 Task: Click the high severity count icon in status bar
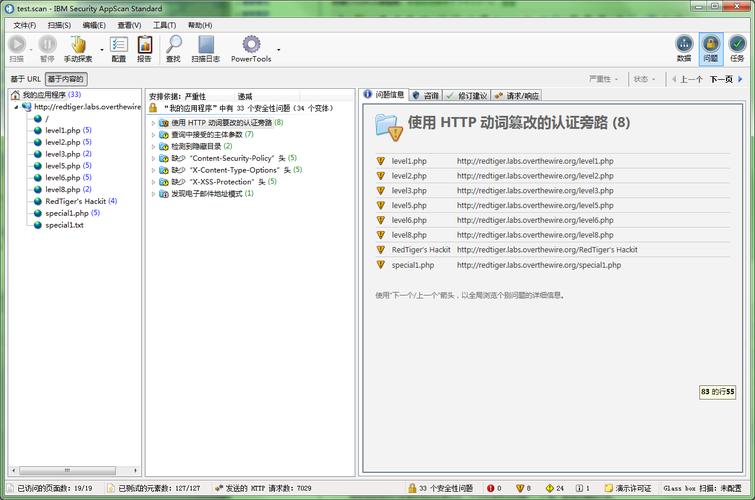click(491, 488)
